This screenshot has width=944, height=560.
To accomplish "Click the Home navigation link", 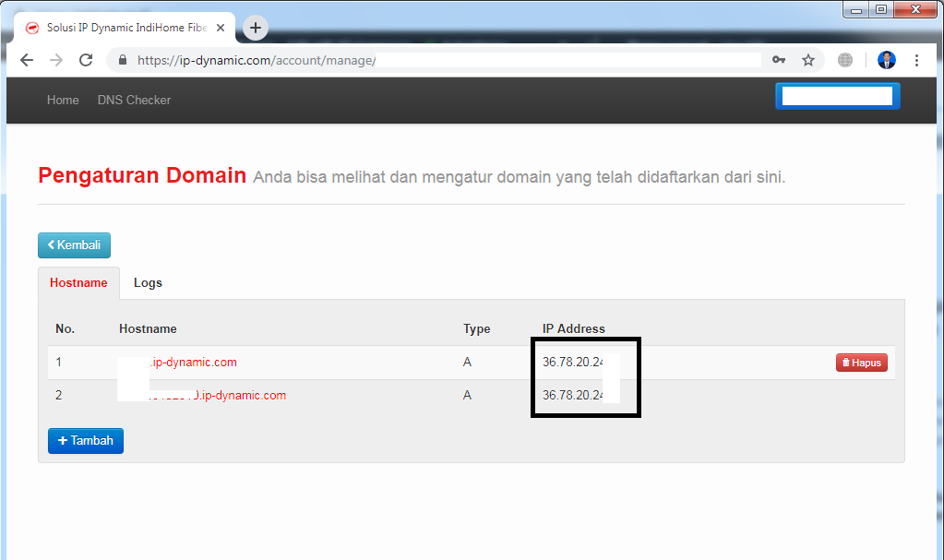I will 63,100.
